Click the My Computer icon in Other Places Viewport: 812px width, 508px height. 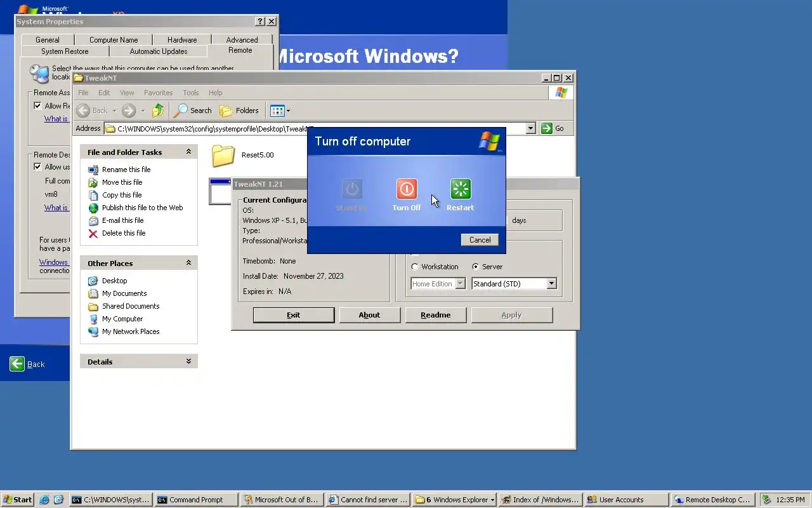tap(93, 319)
